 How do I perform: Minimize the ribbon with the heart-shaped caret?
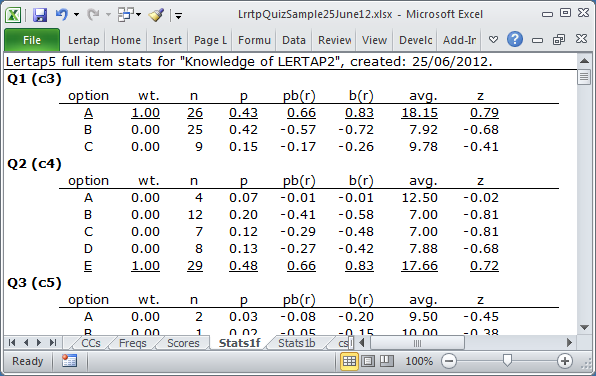click(x=493, y=40)
